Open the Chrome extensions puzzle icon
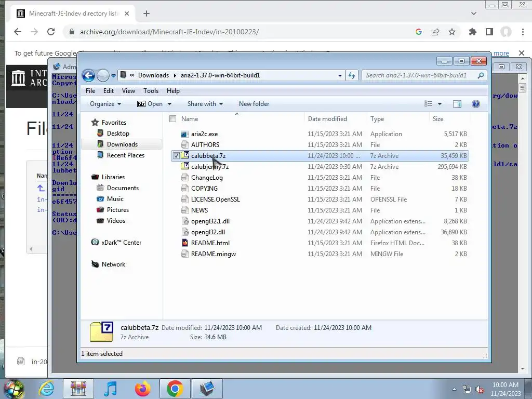The height and width of the screenshot is (399, 532). tap(472, 32)
